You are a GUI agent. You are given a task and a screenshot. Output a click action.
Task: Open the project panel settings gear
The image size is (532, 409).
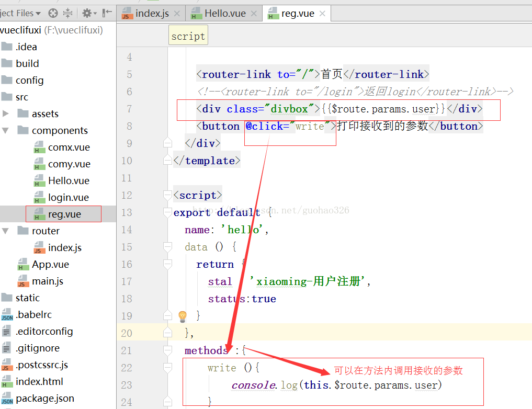[89, 13]
